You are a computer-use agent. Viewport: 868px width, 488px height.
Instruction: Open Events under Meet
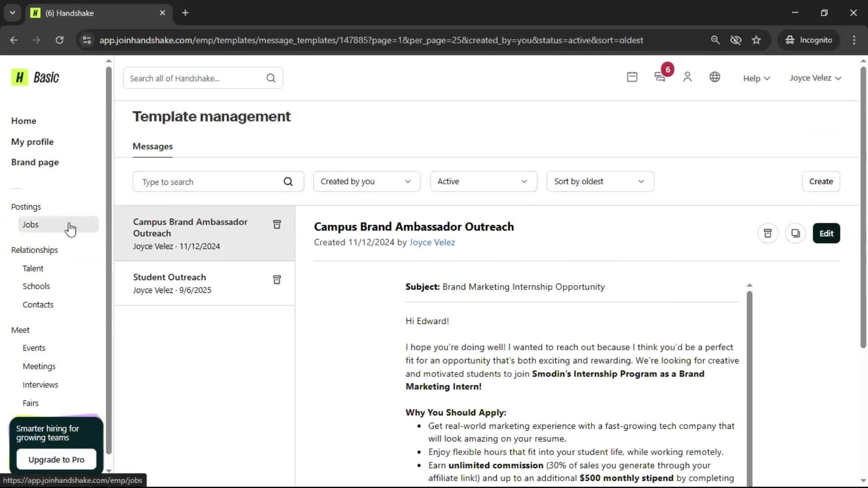(34, 348)
